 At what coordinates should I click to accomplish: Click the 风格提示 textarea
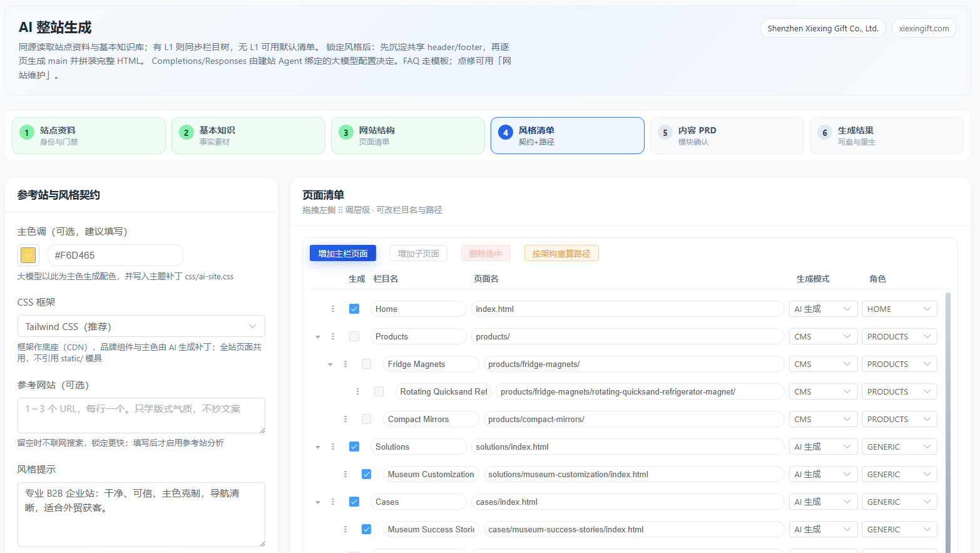click(141, 514)
